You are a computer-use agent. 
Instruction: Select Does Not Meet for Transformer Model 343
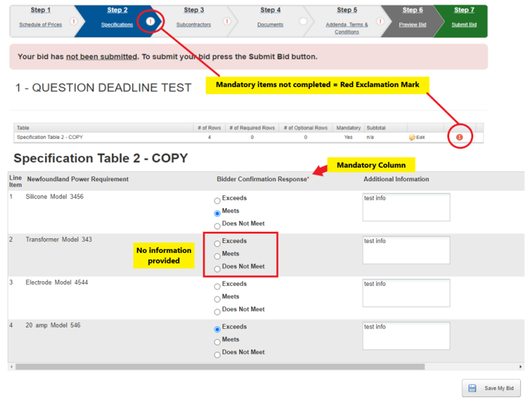tap(217, 269)
